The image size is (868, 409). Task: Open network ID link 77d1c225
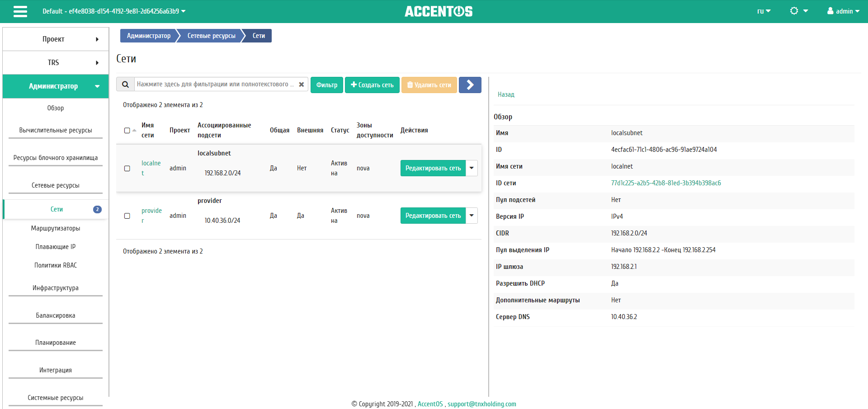coord(666,183)
